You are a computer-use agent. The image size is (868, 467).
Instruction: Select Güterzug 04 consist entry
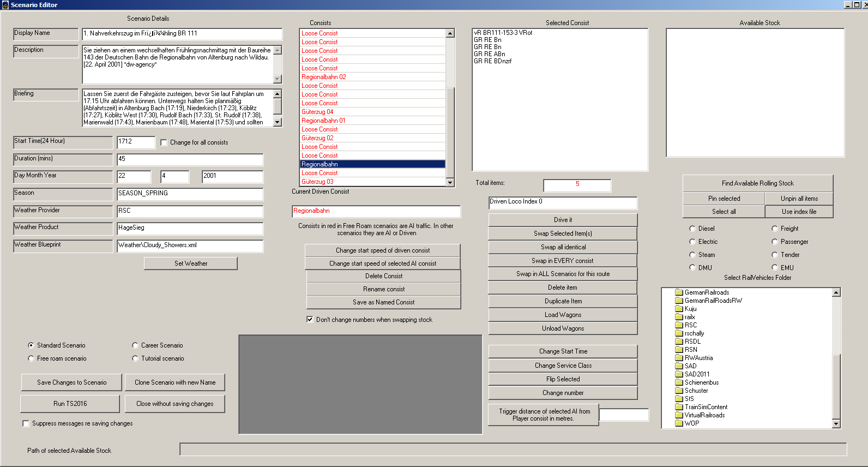(317, 112)
